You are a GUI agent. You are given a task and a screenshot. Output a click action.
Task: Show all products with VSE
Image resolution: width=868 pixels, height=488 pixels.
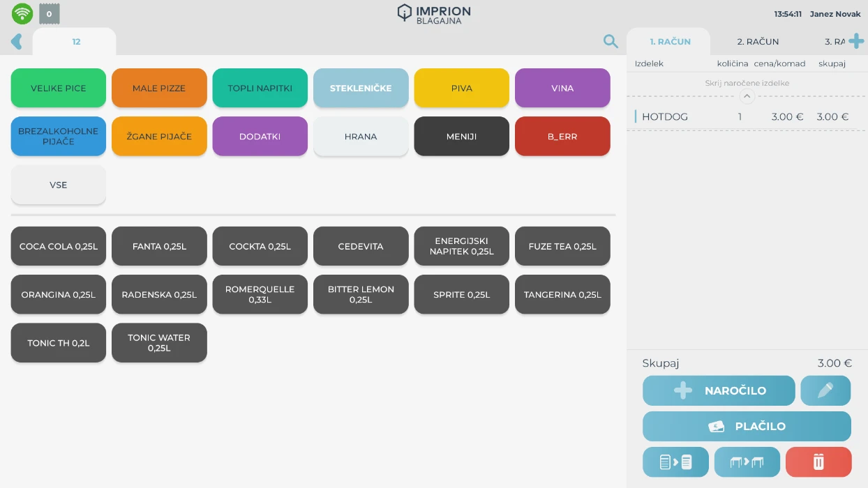59,185
